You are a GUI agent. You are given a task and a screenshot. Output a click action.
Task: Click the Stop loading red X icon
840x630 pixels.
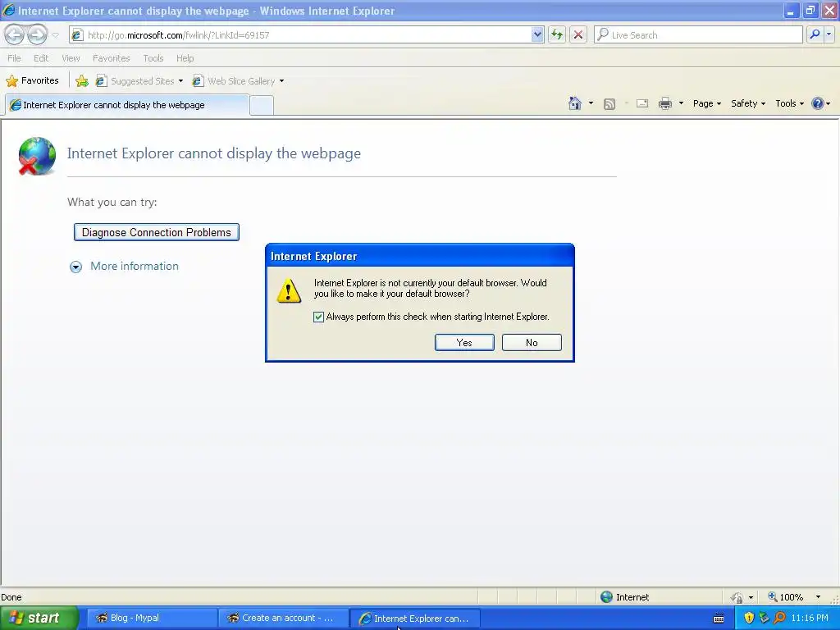[578, 34]
